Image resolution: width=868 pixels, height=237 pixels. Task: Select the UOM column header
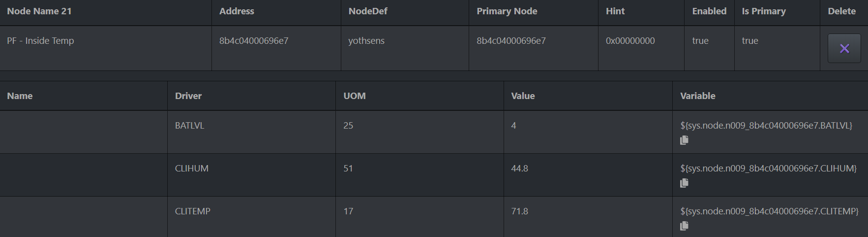[x=355, y=96]
